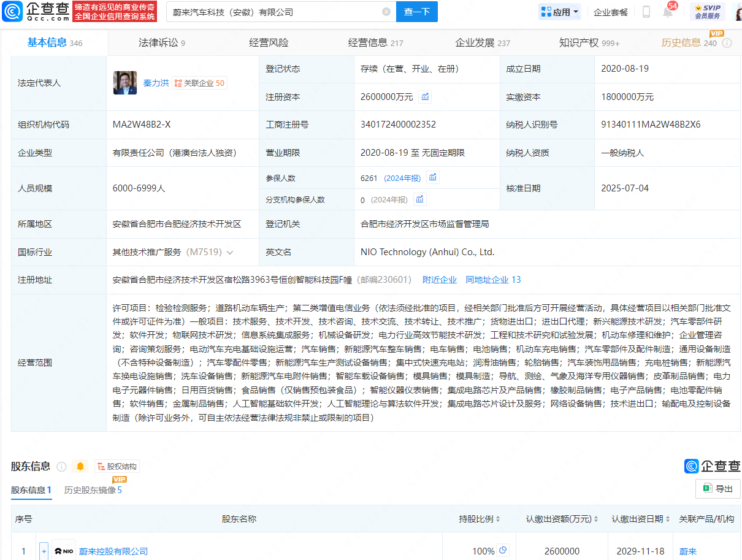
Task: View registered capital trend chart icon
Action: pyautogui.click(x=425, y=97)
